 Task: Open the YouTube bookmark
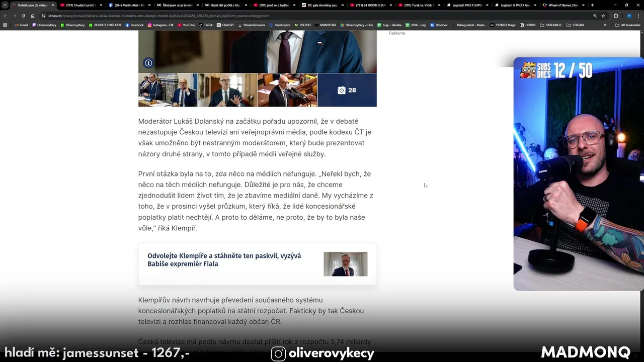[x=186, y=25]
